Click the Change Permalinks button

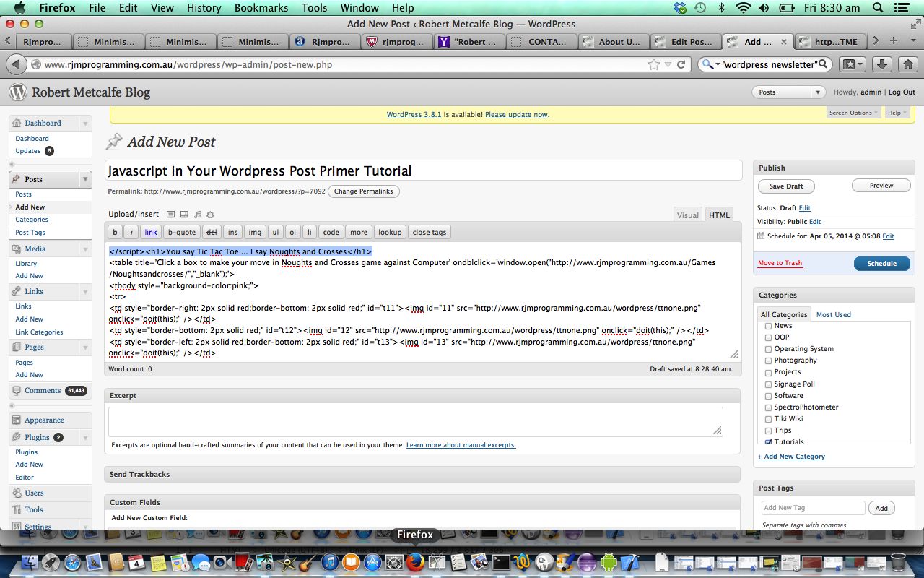pos(364,191)
